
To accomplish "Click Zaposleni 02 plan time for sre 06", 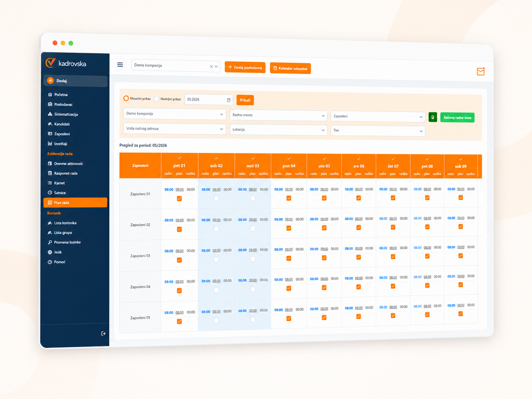I will click(x=359, y=219).
